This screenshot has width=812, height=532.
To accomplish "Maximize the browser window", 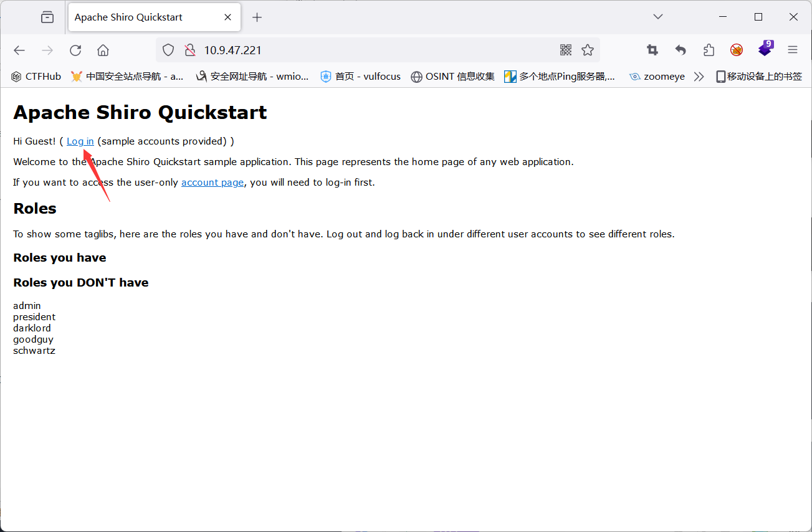I will coord(758,17).
